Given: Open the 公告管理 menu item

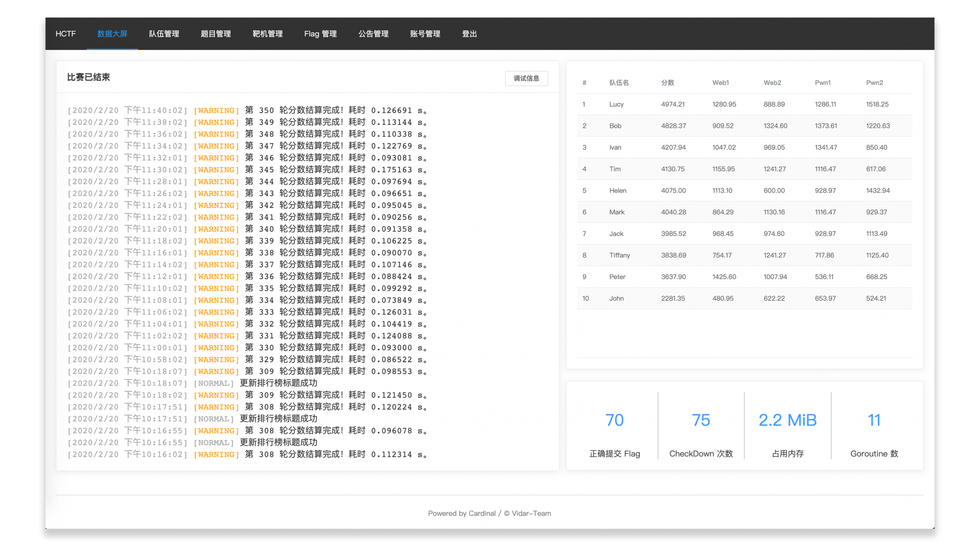Looking at the screenshot, I should point(373,34).
